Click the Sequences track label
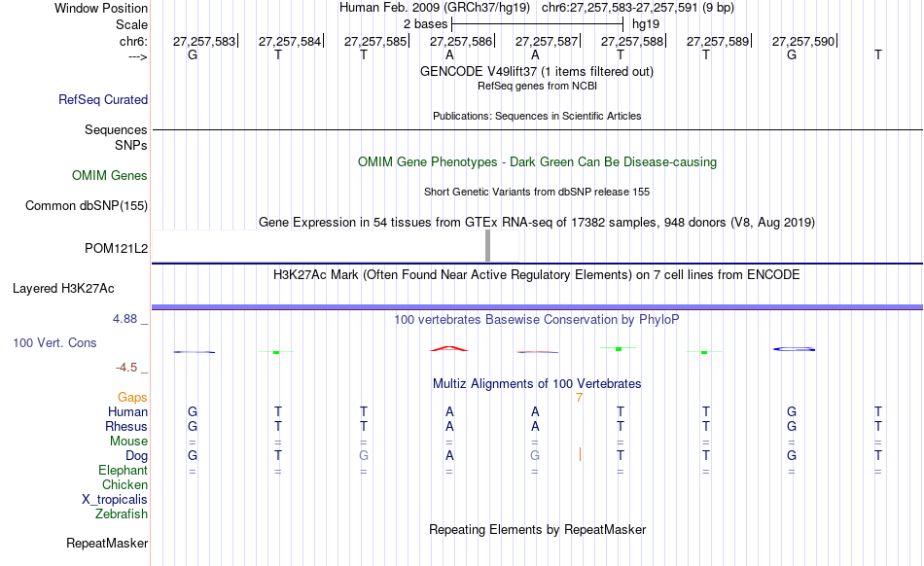924x566 pixels. 116,129
